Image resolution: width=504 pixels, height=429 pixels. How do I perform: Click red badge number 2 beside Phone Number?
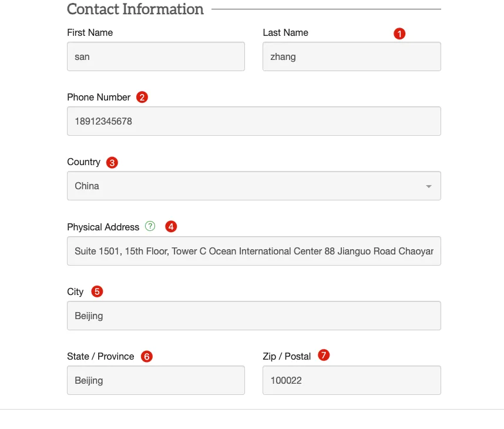coord(142,98)
